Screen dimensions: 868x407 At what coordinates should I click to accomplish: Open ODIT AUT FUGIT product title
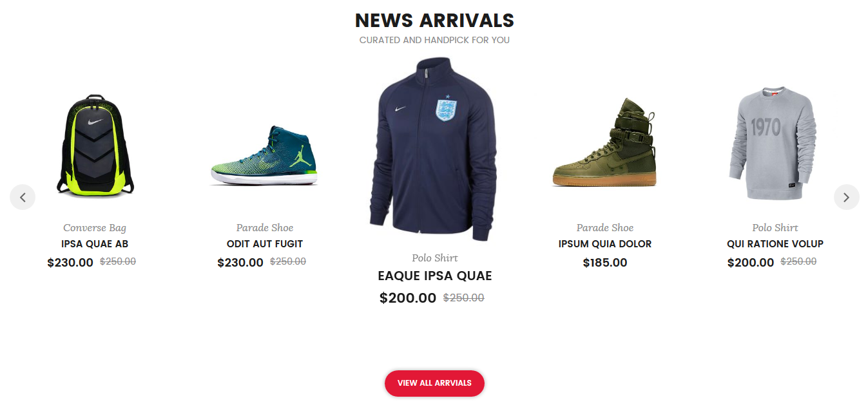pyautogui.click(x=265, y=244)
